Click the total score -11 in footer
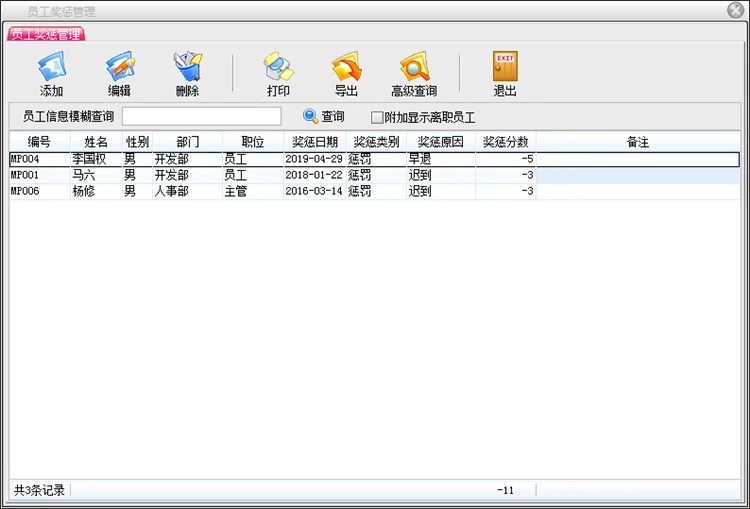750x509 pixels. click(x=505, y=490)
